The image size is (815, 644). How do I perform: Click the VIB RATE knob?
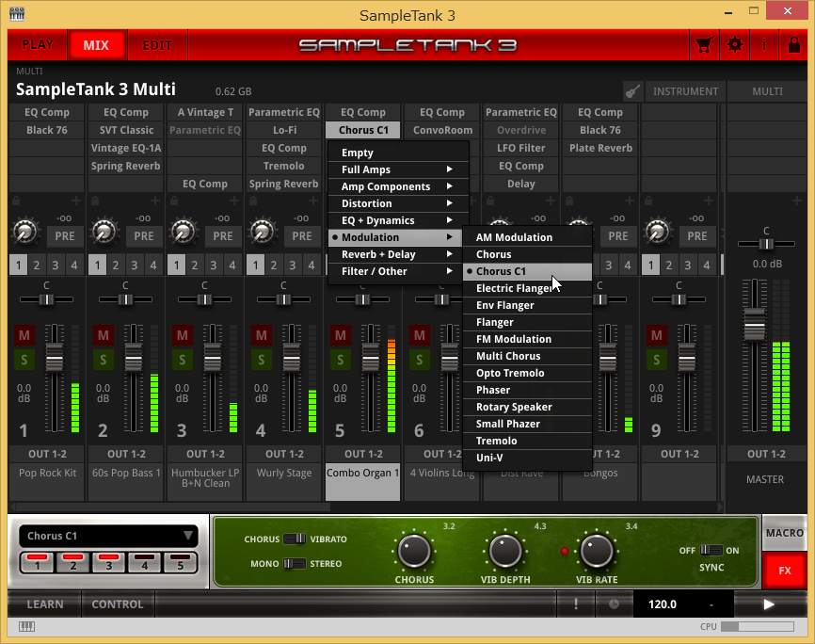597,551
